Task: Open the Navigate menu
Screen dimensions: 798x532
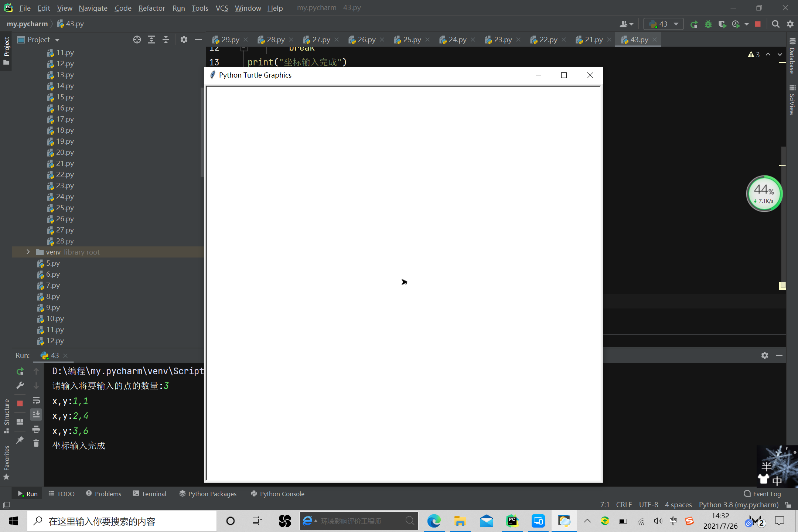Action: (x=93, y=8)
